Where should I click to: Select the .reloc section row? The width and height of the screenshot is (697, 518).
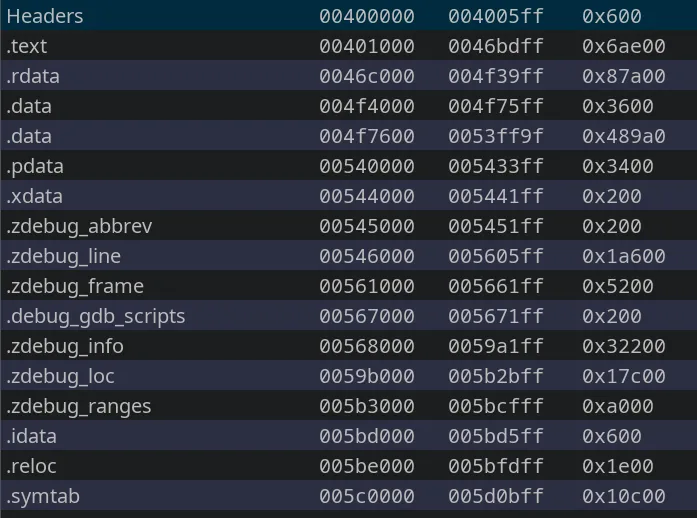[348, 466]
